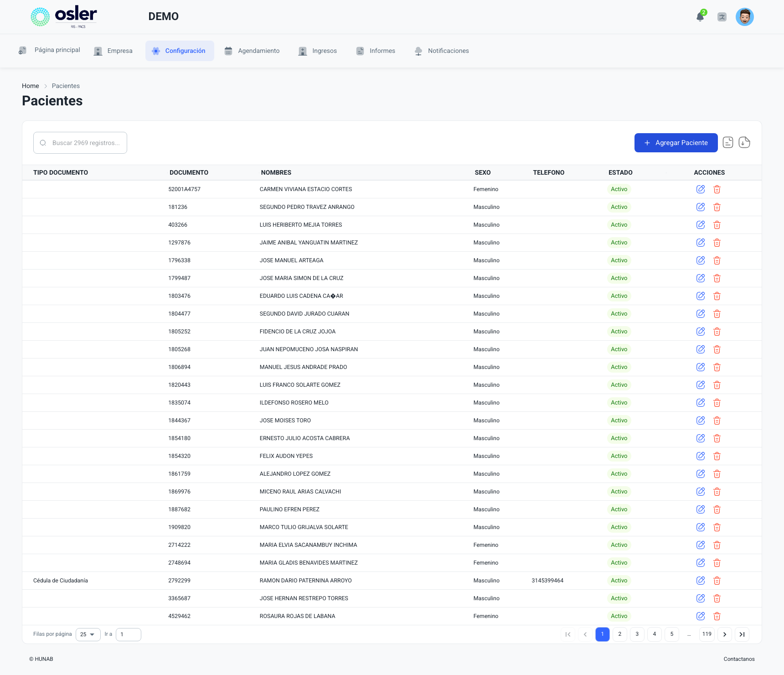Go to page 119
784x675 pixels.
(x=707, y=634)
